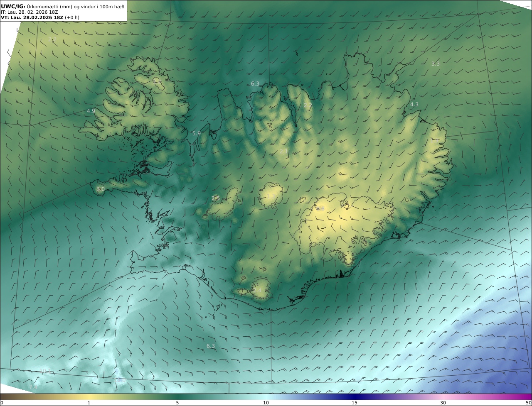Click the title "UWC/IG: Úrkomumætti (mm) og vindur"
The height and width of the screenshot is (406, 532).
(x=63, y=6)
